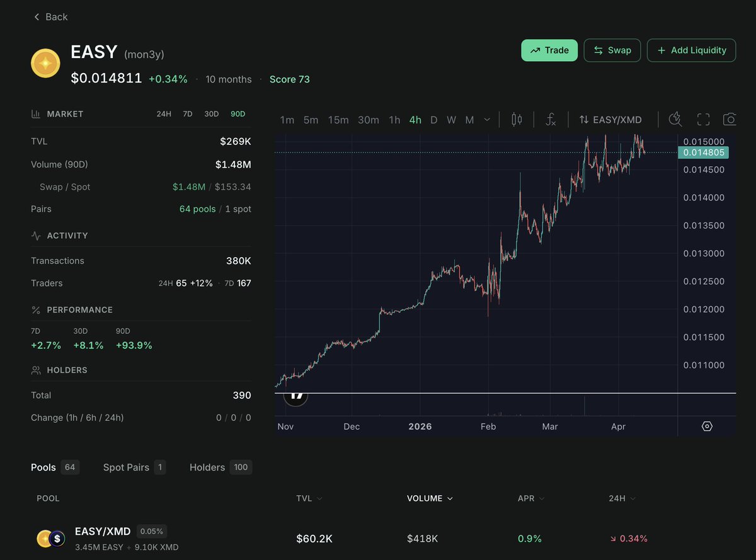Select the 90D market period
The width and height of the screenshot is (756, 560).
tap(238, 114)
